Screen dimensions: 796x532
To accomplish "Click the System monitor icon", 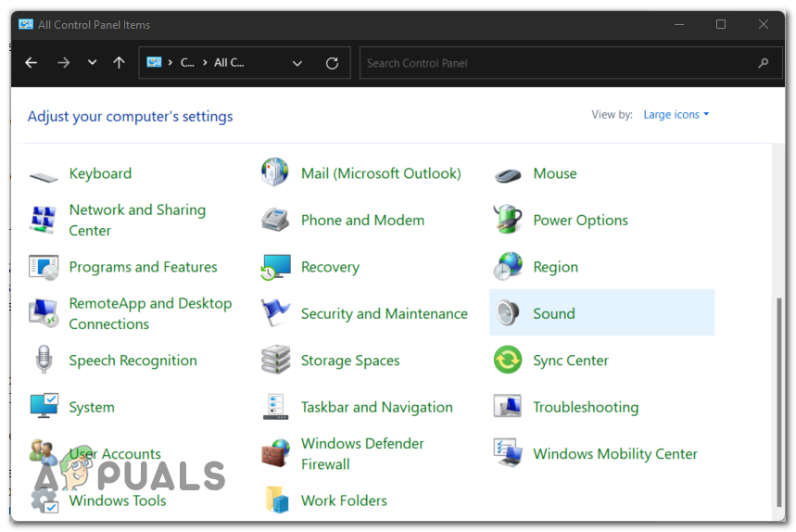I will 44,406.
